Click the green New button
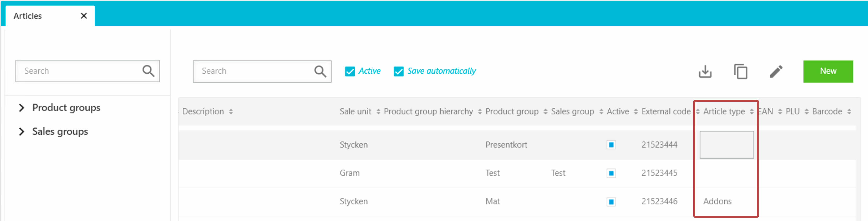 click(827, 71)
